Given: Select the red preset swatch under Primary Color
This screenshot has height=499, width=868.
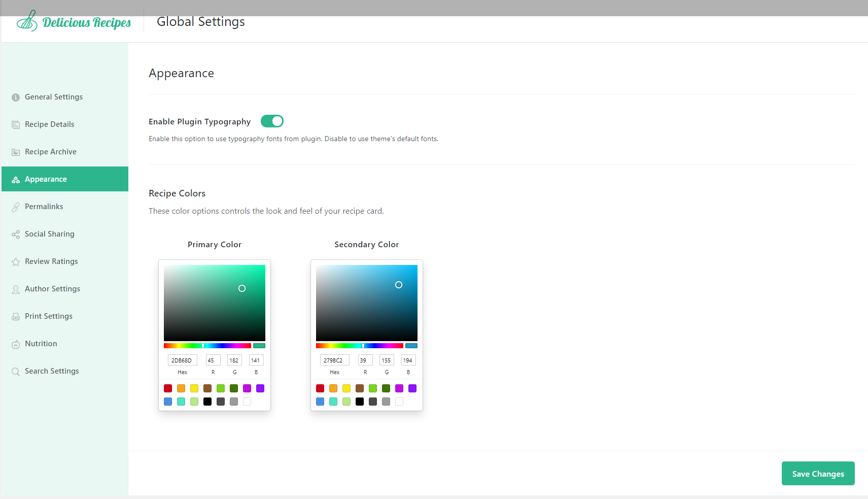Looking at the screenshot, I should 168,388.
